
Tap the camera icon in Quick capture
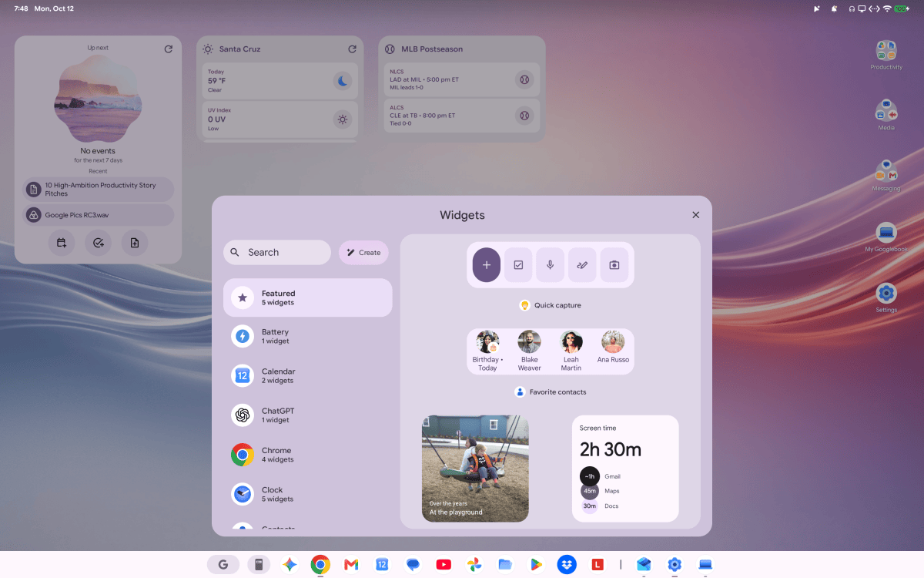pos(614,265)
